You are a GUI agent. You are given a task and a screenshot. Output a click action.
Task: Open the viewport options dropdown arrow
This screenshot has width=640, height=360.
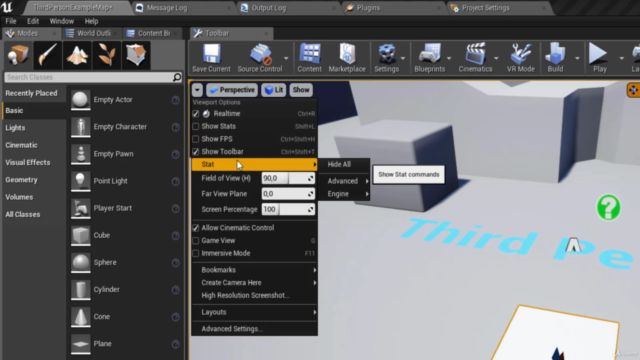[197, 90]
